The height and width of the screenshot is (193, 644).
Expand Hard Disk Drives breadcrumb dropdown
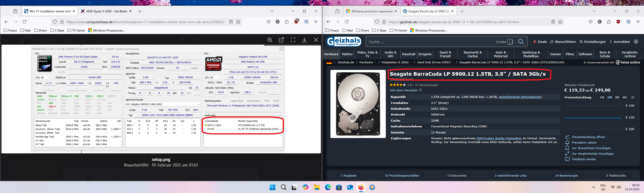(452, 62)
